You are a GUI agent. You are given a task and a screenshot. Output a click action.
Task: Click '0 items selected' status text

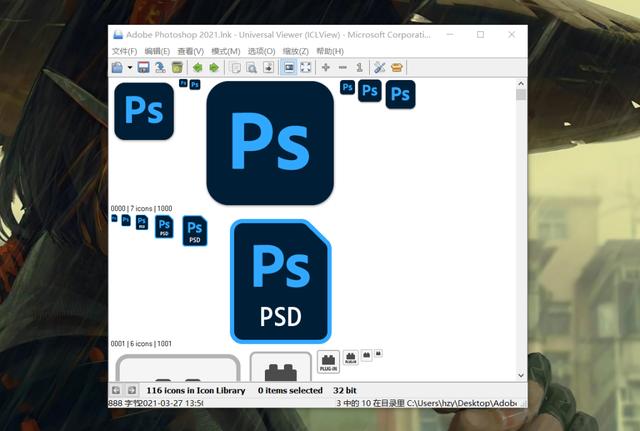click(290, 391)
